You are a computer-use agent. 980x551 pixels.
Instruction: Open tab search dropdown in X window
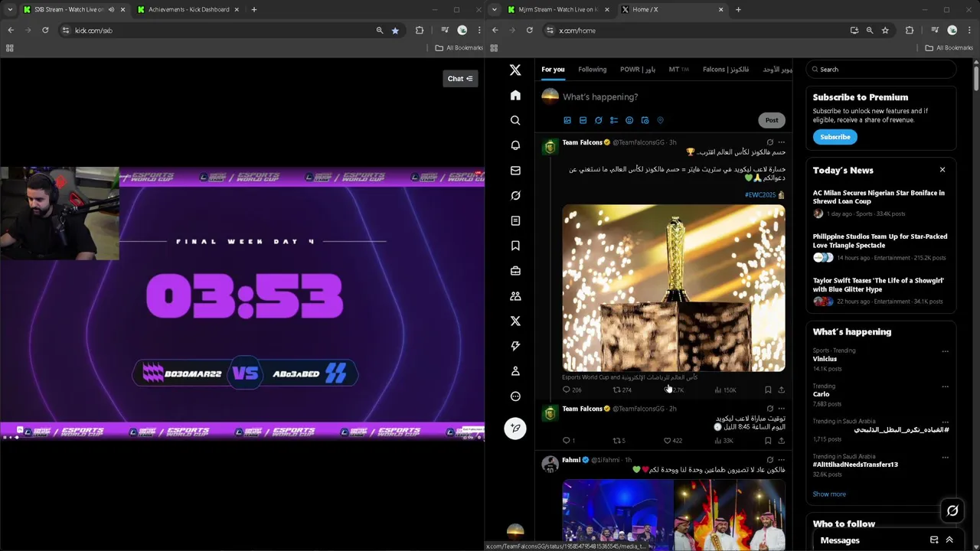494,9
